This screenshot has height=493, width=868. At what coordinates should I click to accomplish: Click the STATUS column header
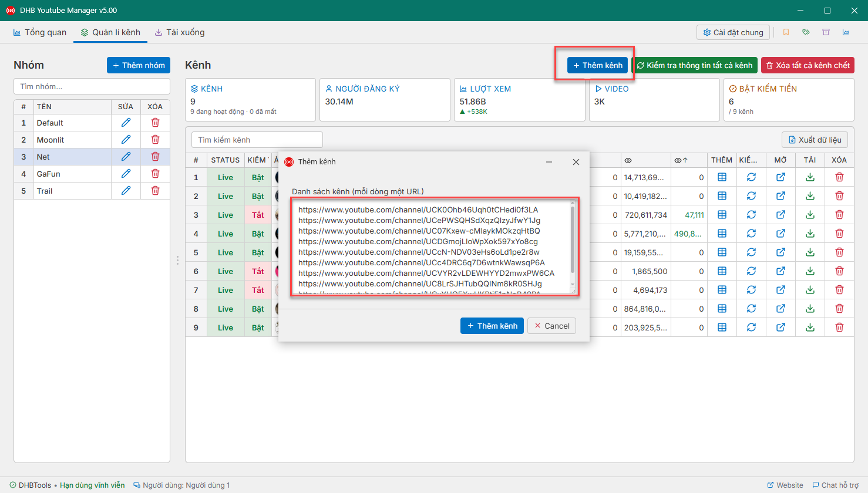226,160
